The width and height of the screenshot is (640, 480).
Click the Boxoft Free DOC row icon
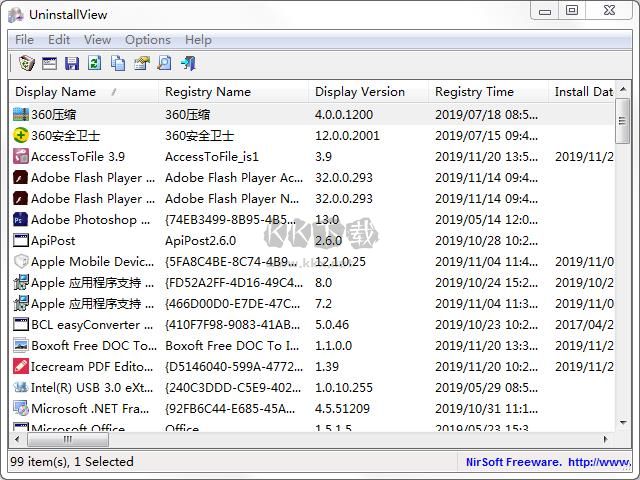click(x=21, y=345)
